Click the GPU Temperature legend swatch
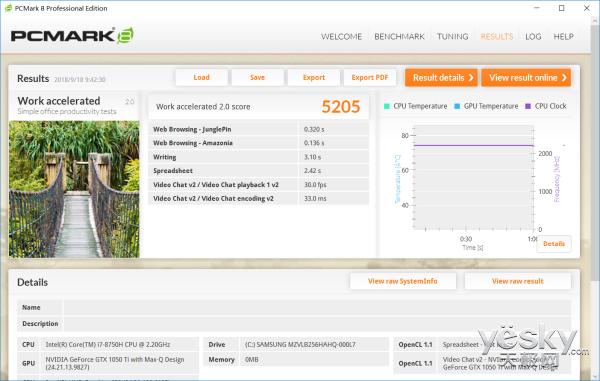This screenshot has height=381, width=600. (457, 106)
